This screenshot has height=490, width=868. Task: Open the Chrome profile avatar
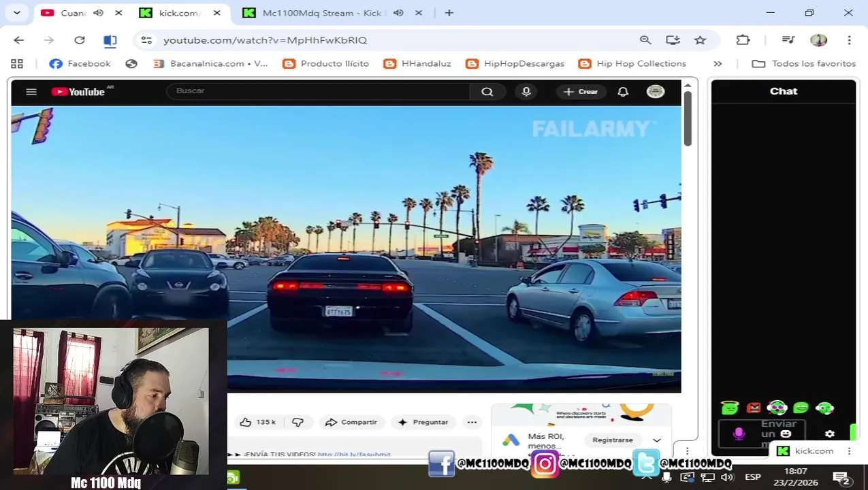point(819,40)
